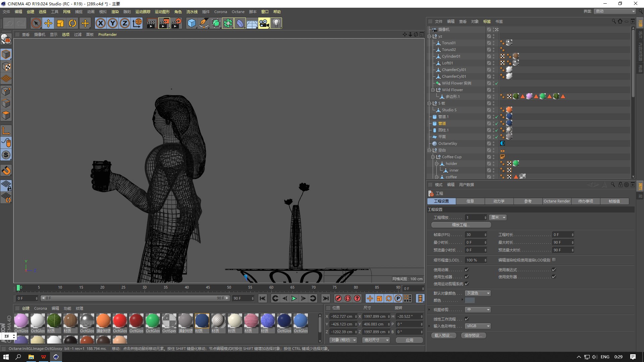Click the Record Active Objects keyframe button
This screenshot has width=644, height=362.
click(x=338, y=298)
